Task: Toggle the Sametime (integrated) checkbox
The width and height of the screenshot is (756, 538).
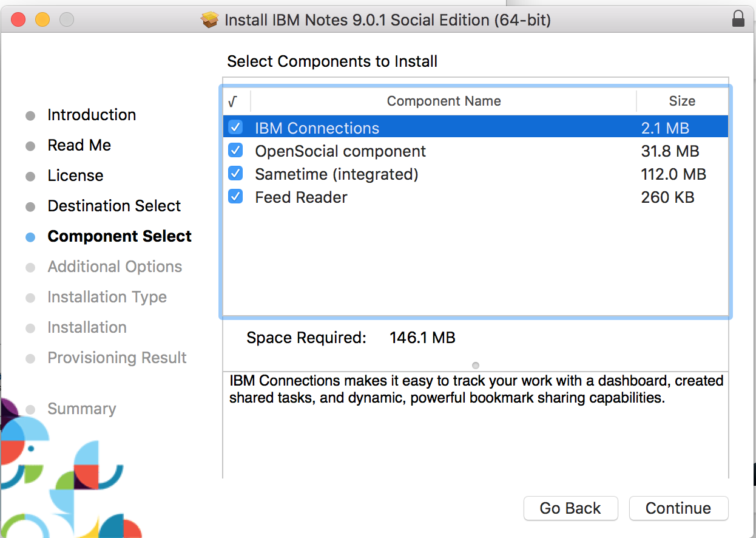Action: 235,174
